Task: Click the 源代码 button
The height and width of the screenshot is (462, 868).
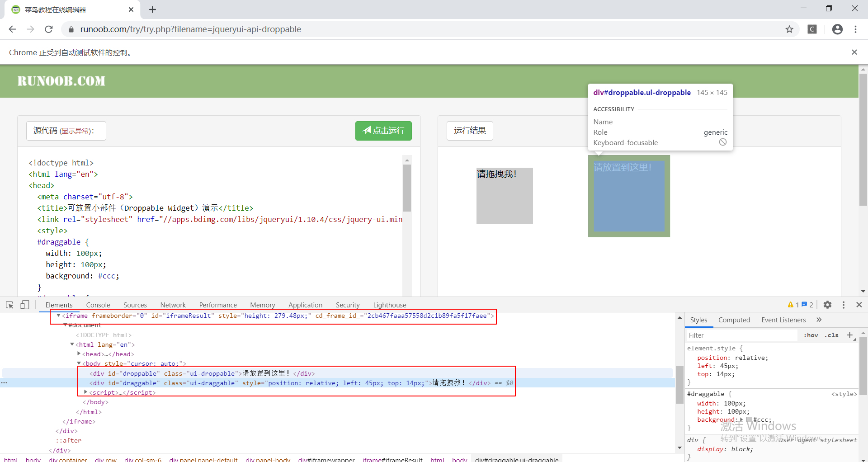Action: pyautogui.click(x=66, y=131)
